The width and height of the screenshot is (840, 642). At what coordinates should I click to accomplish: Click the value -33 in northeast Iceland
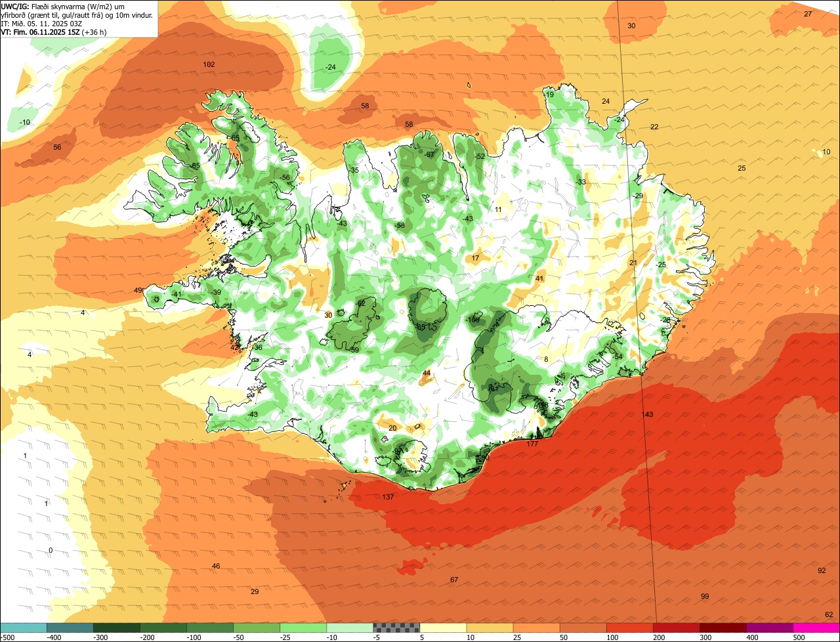(x=581, y=182)
